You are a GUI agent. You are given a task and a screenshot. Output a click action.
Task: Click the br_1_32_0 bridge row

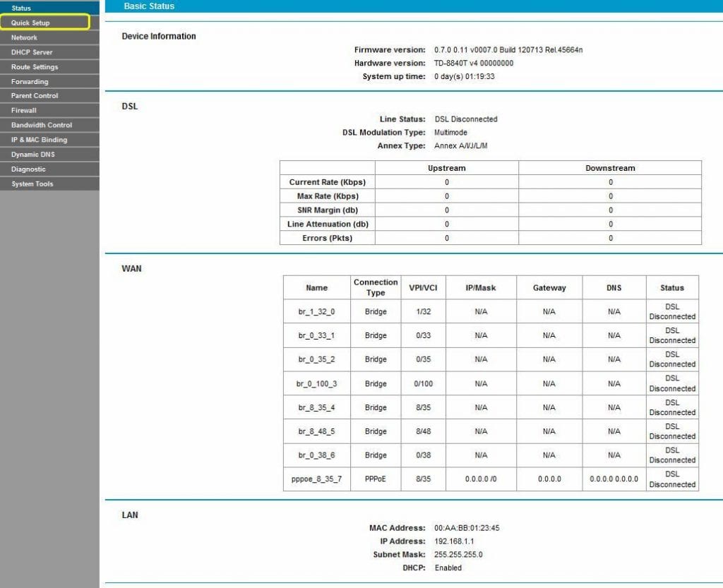(316, 311)
